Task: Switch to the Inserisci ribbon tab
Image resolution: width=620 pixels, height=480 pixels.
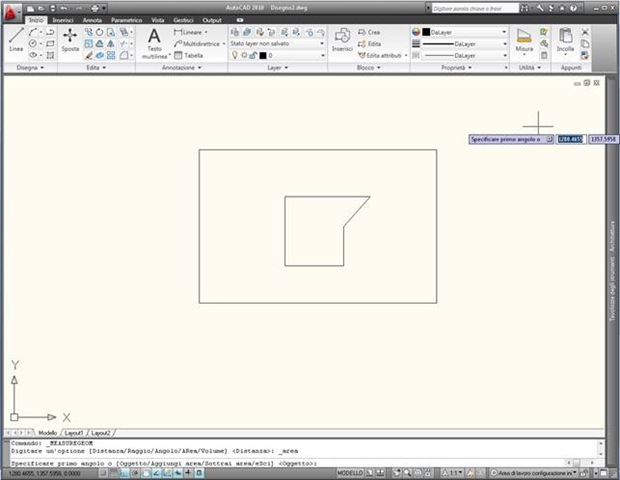Action: tap(63, 20)
